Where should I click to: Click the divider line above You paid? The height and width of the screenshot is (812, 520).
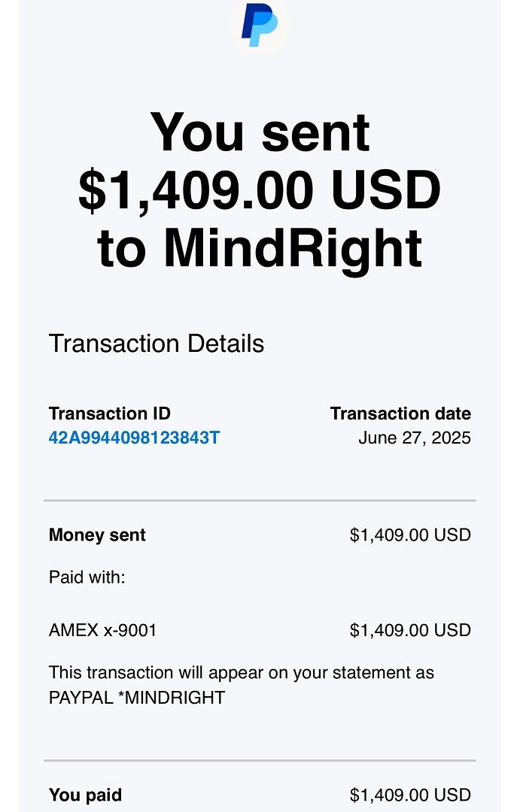[x=260, y=761]
